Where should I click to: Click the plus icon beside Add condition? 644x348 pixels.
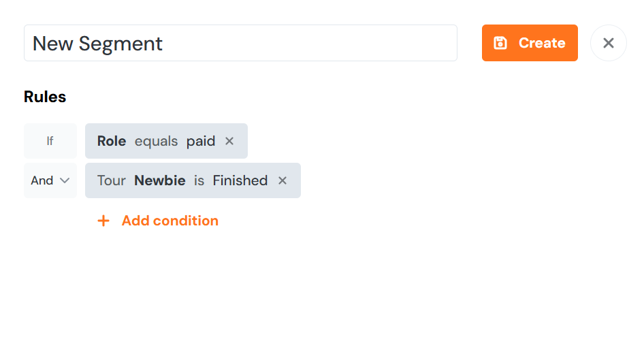pos(103,221)
